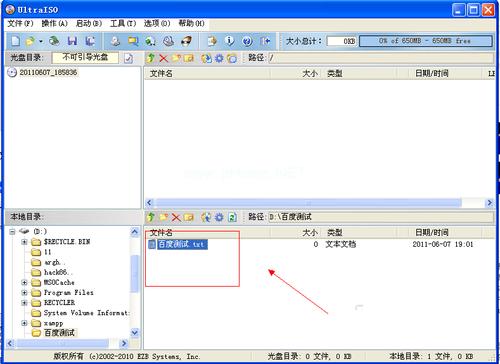This screenshot has width=500, height=364.
Task: Click the green compress ISO icon
Action: 150,41
